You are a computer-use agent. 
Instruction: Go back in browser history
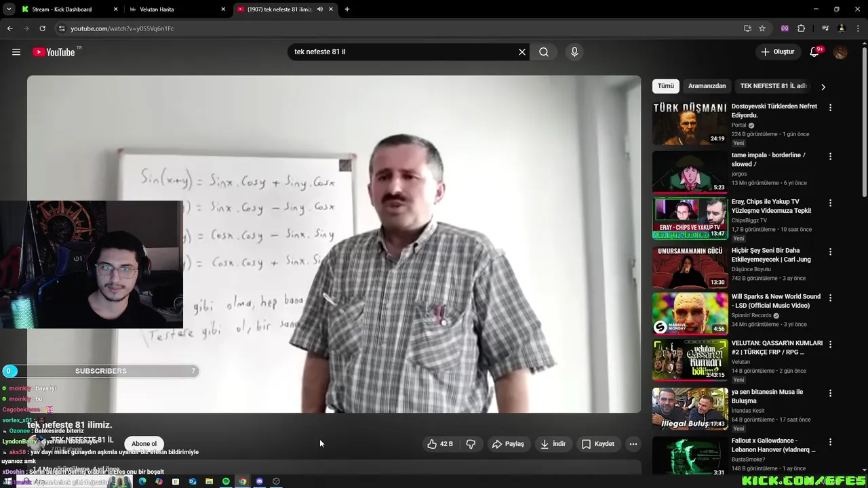point(9,28)
